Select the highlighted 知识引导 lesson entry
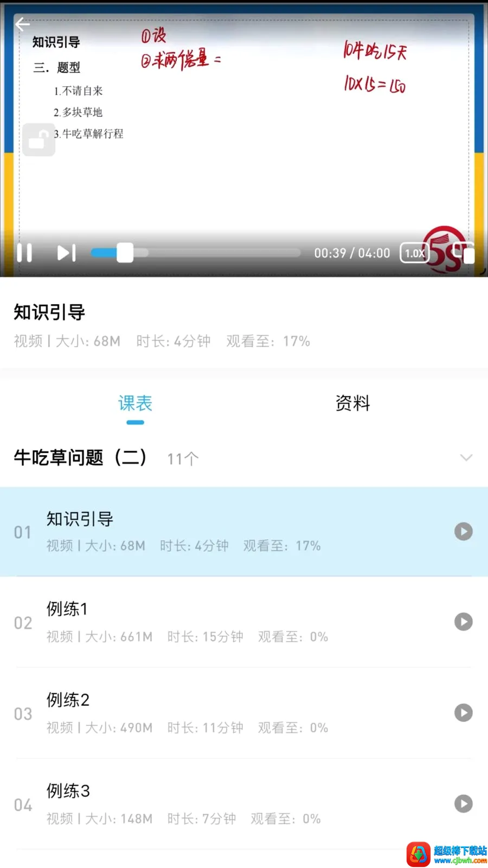 [x=244, y=532]
